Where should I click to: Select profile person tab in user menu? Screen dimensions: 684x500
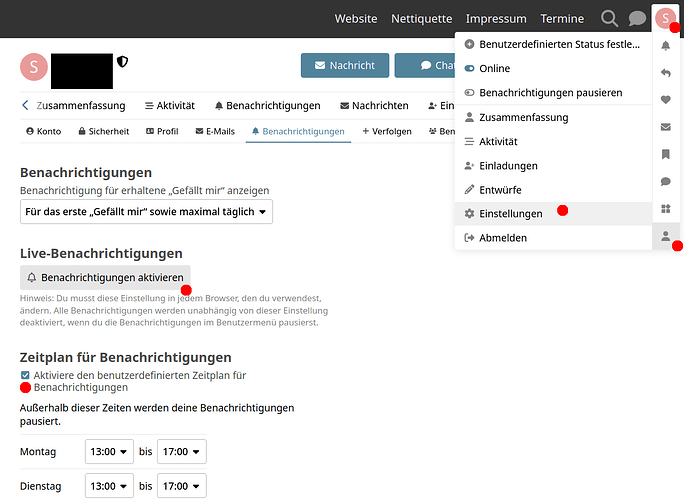pos(666,236)
